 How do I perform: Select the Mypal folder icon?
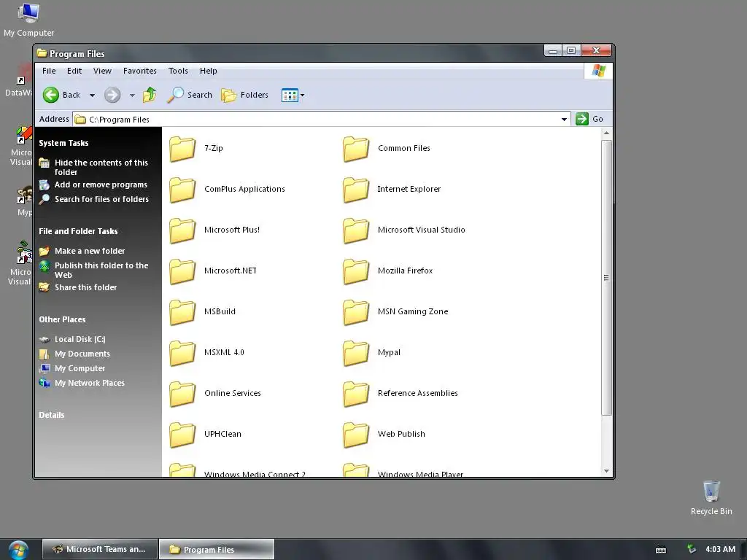356,353
